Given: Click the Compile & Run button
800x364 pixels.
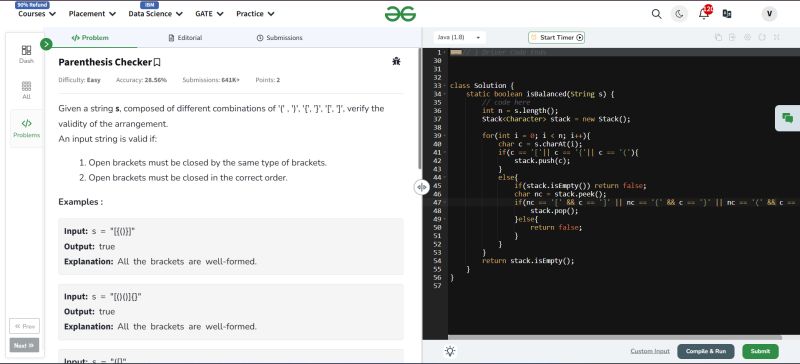Looking at the screenshot, I should (x=706, y=351).
